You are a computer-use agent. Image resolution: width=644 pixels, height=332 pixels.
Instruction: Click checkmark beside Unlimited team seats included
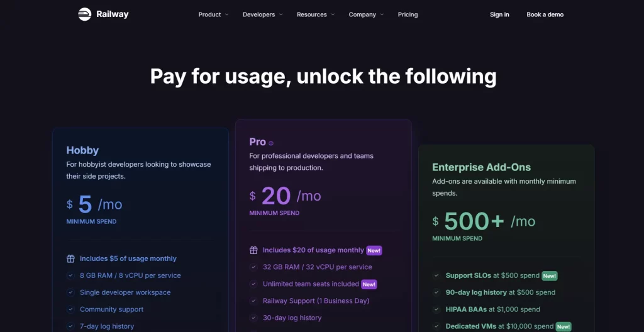tap(253, 284)
